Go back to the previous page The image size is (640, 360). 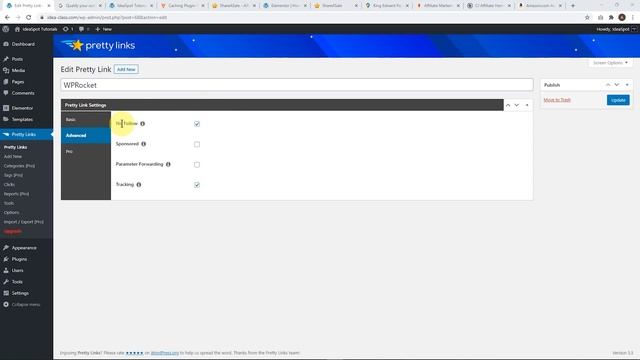(7, 18)
